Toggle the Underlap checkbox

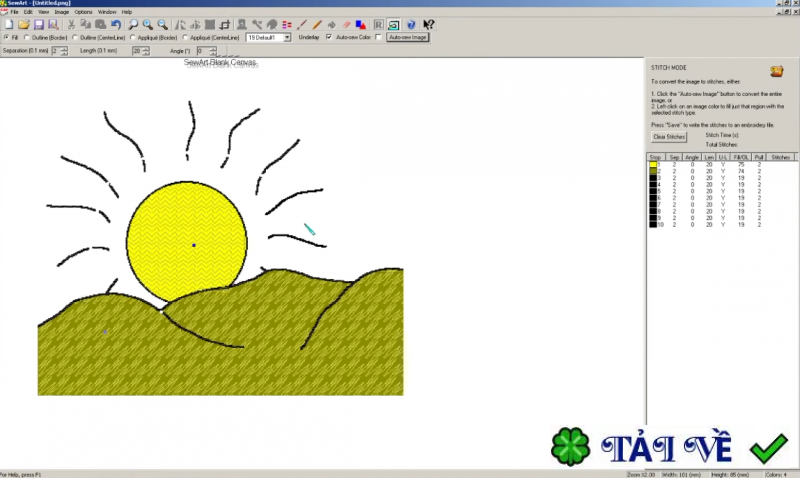(329, 37)
